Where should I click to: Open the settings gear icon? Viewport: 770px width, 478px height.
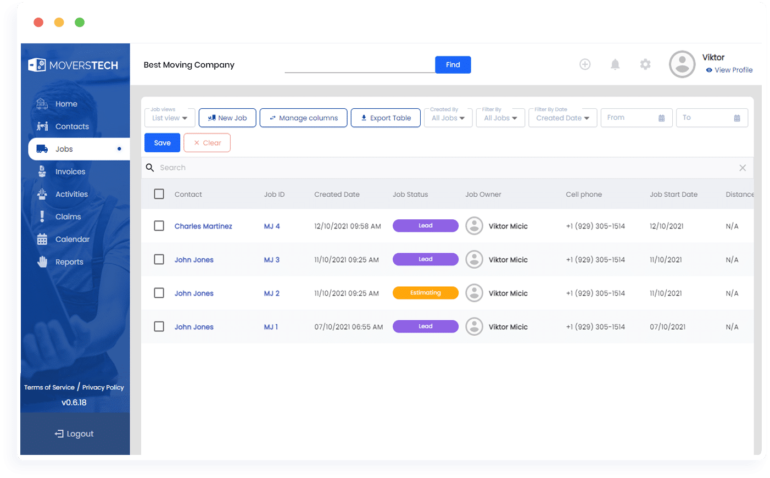(645, 64)
